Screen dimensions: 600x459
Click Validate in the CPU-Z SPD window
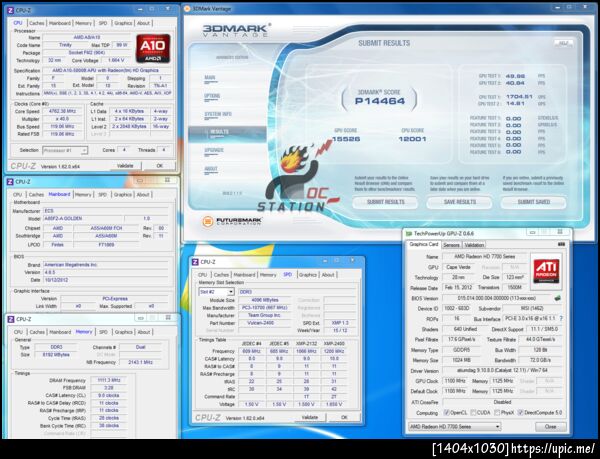310,417
